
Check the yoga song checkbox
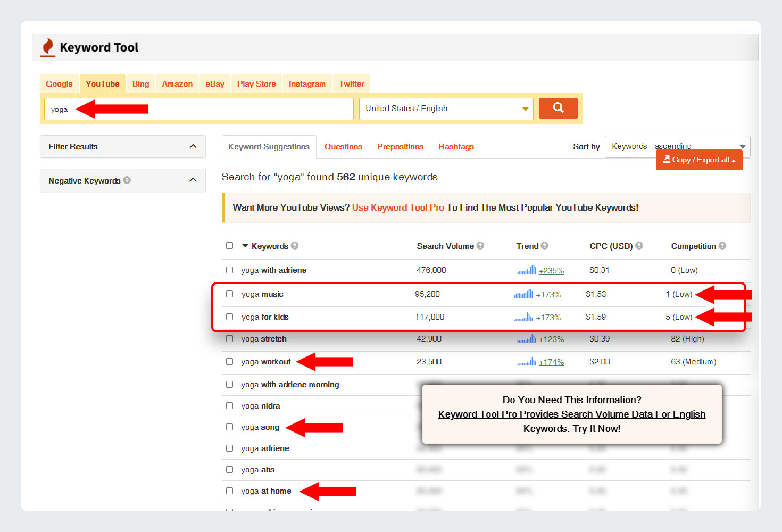(229, 427)
